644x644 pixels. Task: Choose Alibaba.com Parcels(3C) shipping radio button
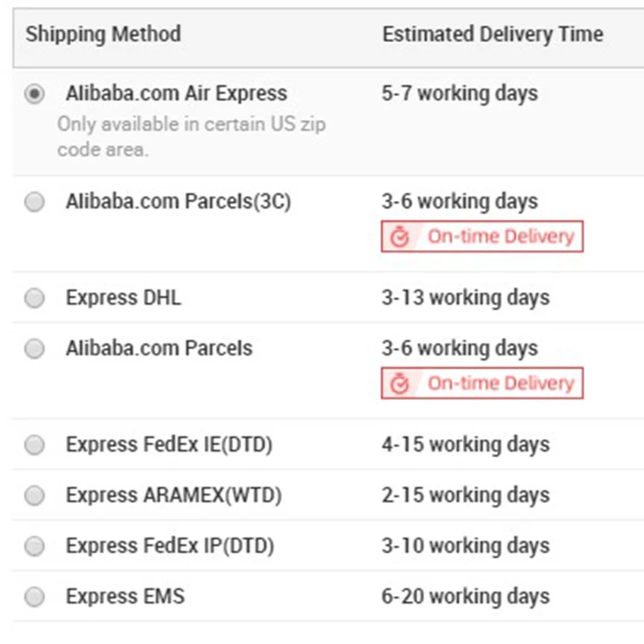(34, 203)
